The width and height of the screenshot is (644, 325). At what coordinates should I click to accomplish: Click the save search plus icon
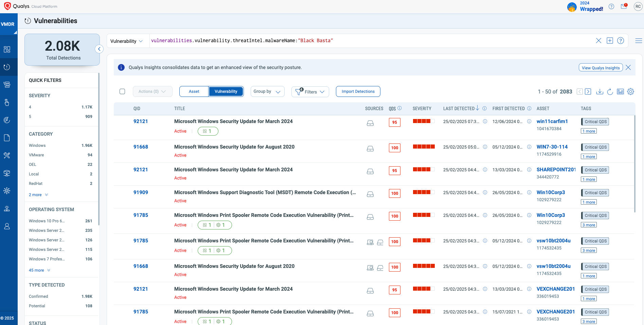610,41
